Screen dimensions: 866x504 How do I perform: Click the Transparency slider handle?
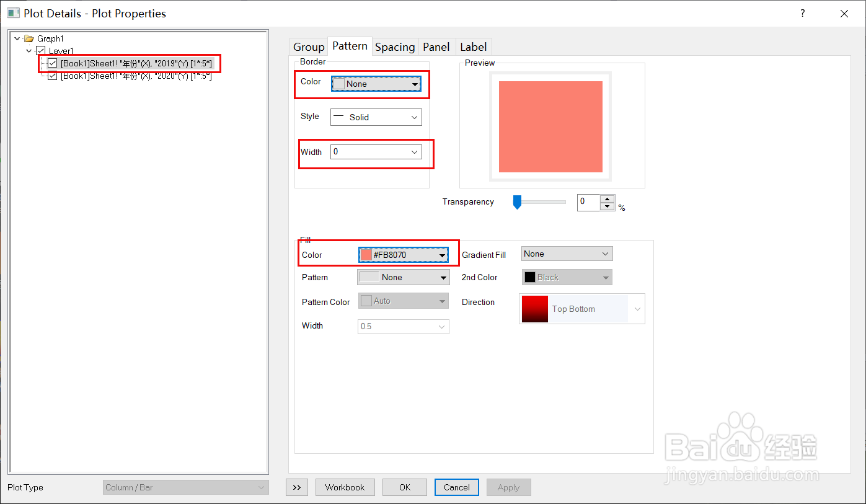pos(517,202)
